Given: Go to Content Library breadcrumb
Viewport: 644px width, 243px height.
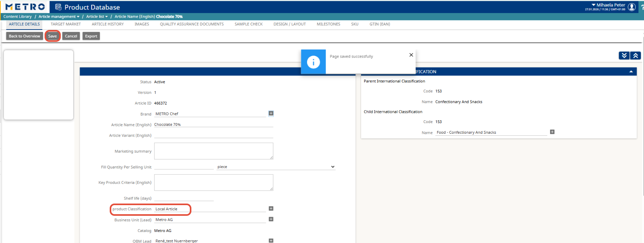Looking at the screenshot, I should coord(17,17).
